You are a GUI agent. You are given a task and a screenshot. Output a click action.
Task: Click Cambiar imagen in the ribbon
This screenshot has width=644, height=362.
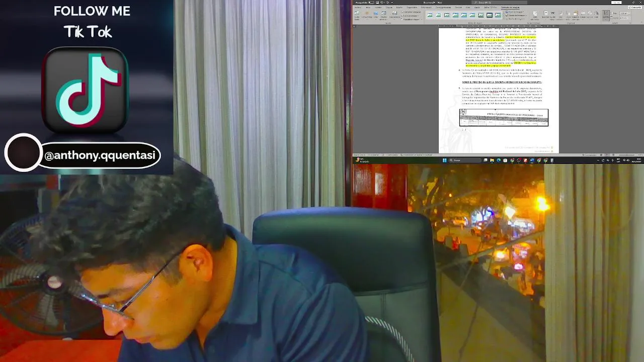coord(411,16)
